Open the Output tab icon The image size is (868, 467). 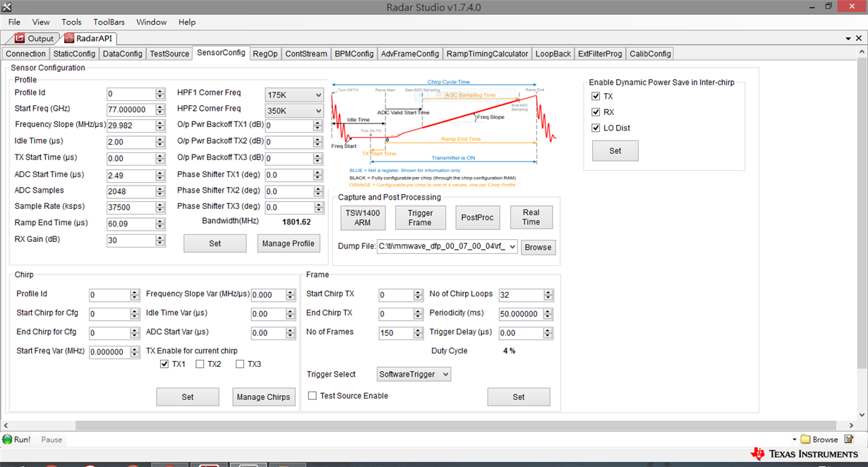(x=20, y=38)
